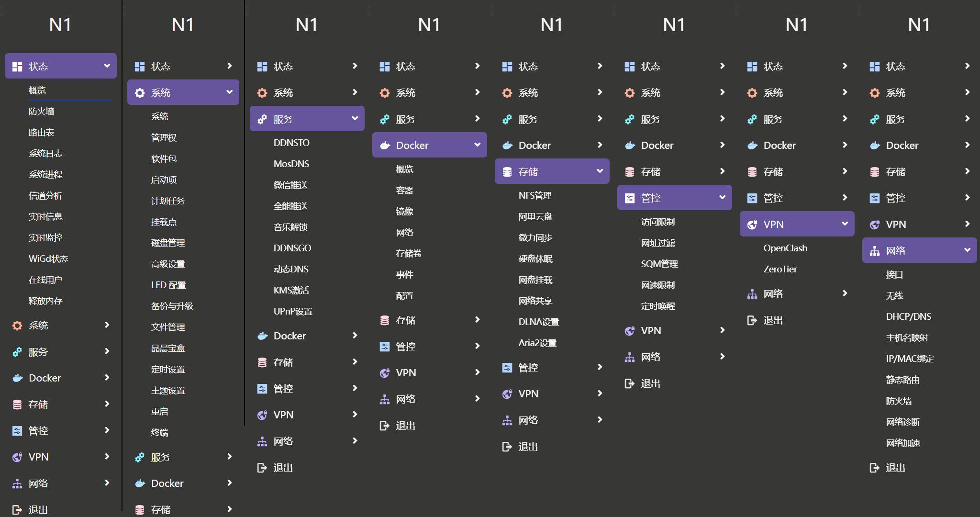Click the icon on the expanded 管控 header
Image resolution: width=980 pixels, height=517 pixels.
(630, 198)
